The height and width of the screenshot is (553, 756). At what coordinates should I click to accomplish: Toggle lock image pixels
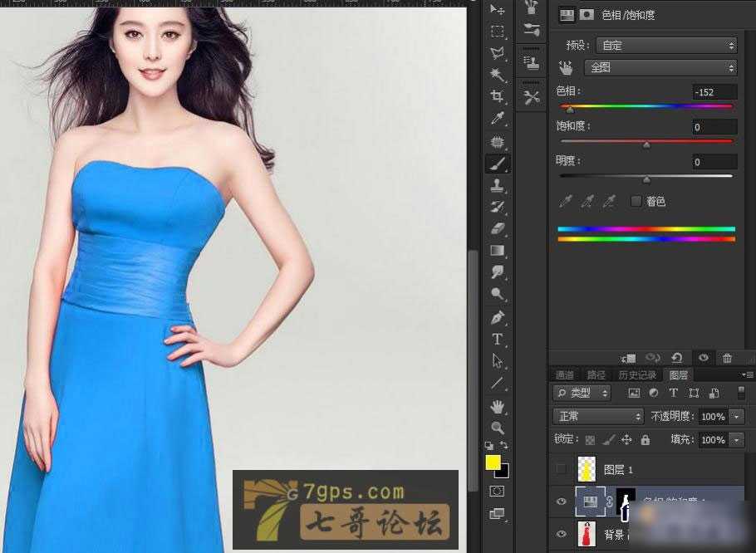[608, 439]
